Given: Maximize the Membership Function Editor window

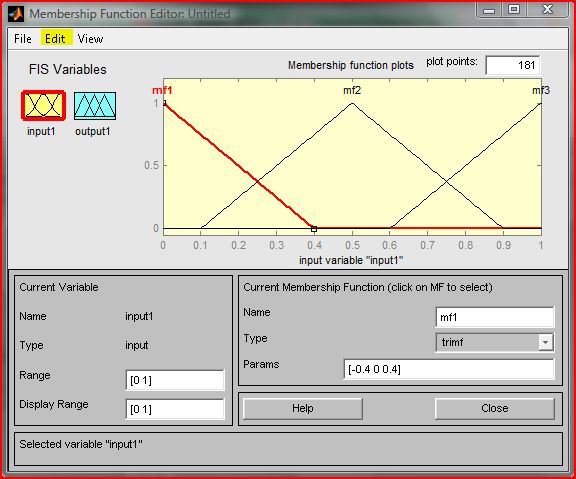Looking at the screenshot, I should click(514, 10).
